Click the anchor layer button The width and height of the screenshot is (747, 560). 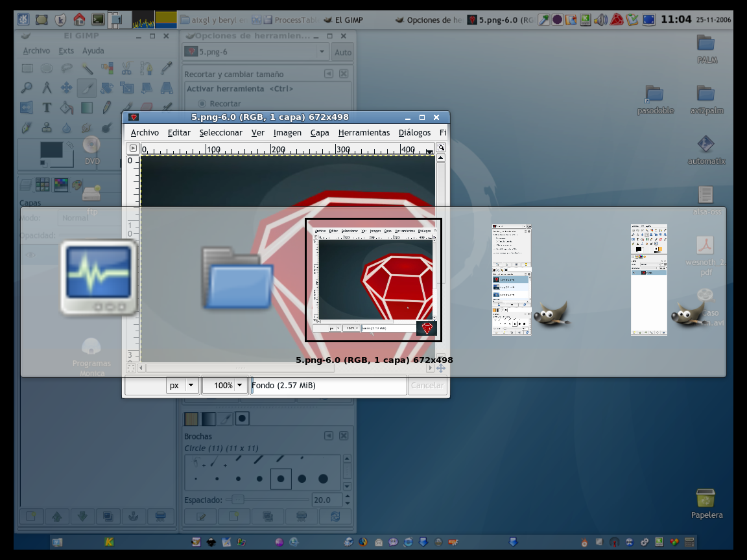[x=134, y=516]
